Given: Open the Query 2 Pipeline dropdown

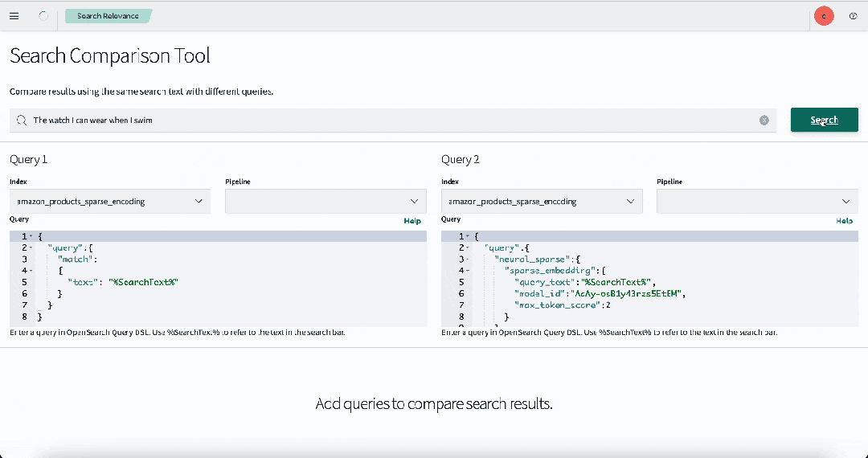Looking at the screenshot, I should tap(757, 202).
